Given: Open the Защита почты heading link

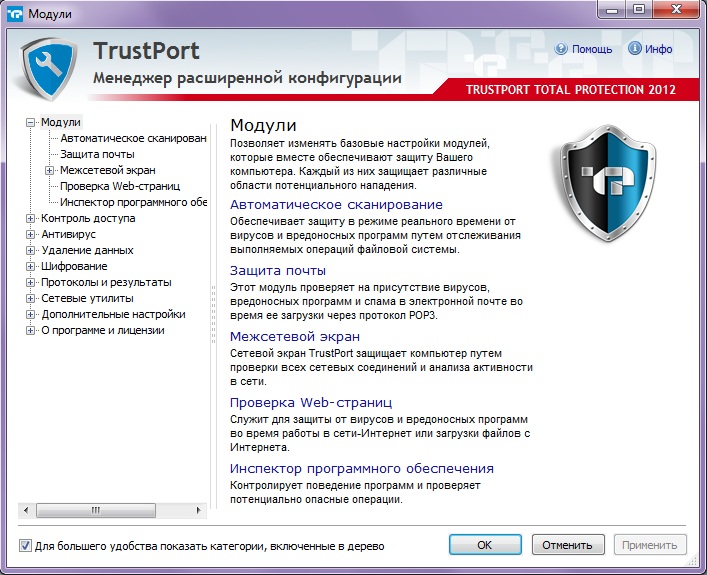Looking at the screenshot, I should (278, 271).
